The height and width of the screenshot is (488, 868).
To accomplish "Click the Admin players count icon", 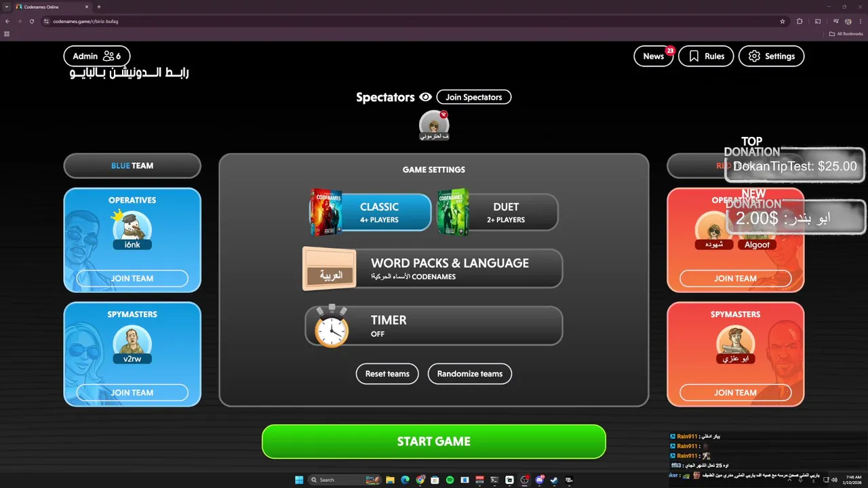I will pyautogui.click(x=108, y=56).
